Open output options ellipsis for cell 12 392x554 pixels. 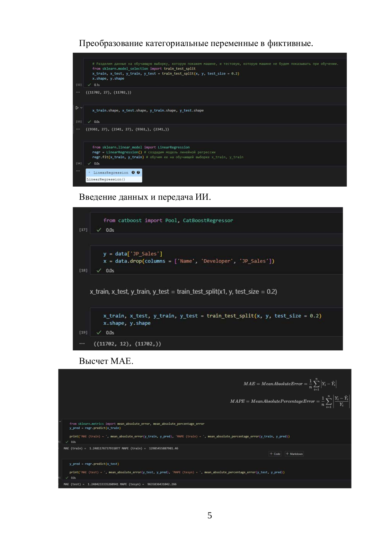(x=78, y=92)
